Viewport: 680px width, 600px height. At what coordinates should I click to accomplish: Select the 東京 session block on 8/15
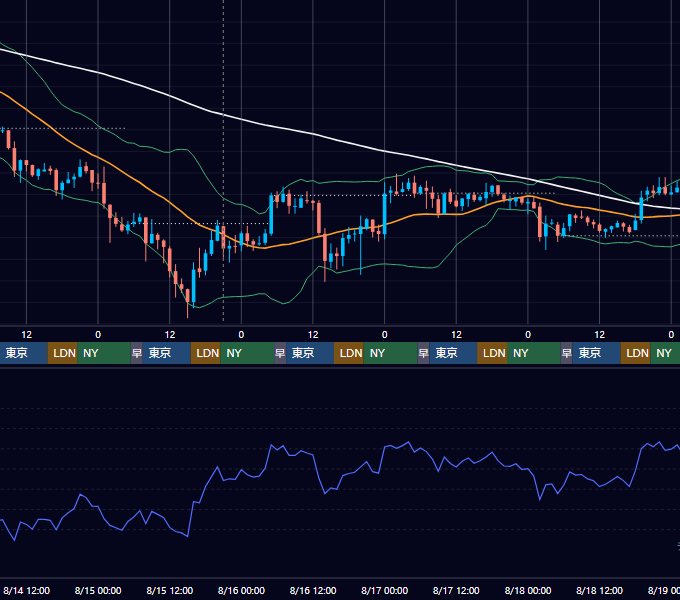167,353
